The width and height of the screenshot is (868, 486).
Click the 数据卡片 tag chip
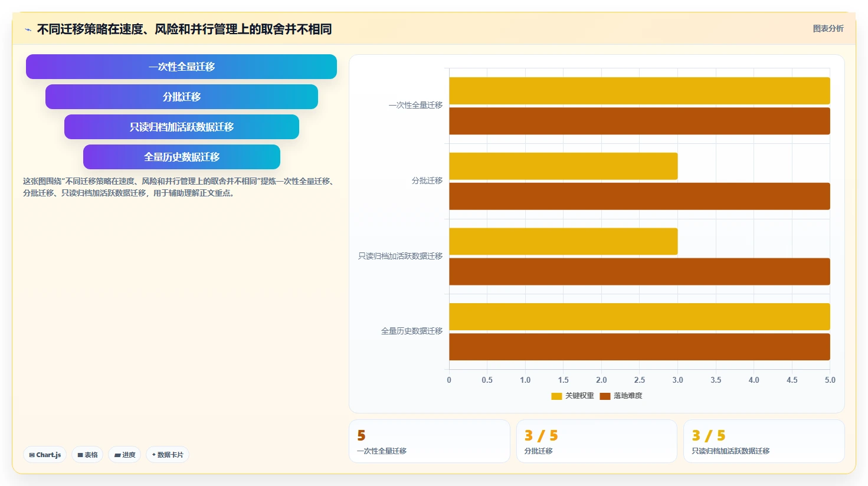tap(168, 455)
